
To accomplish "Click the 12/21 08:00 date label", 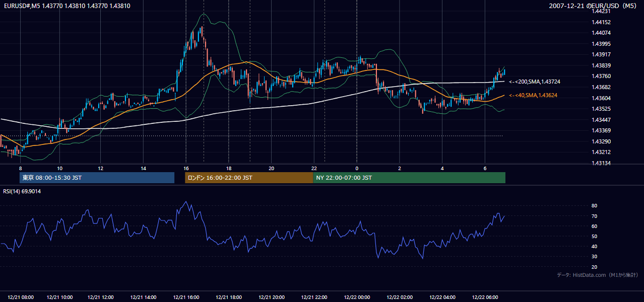I will (21, 297).
